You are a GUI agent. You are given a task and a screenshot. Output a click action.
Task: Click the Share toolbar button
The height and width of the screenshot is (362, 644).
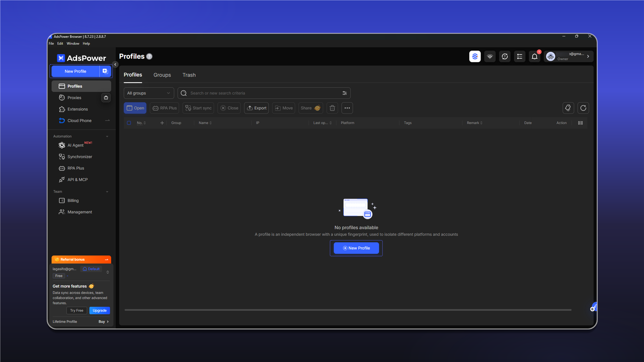point(311,108)
